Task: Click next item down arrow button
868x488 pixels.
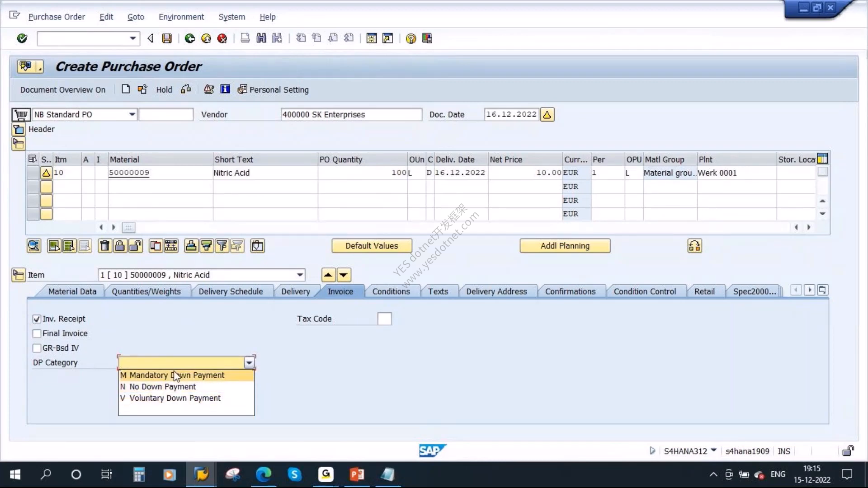Action: click(x=344, y=275)
